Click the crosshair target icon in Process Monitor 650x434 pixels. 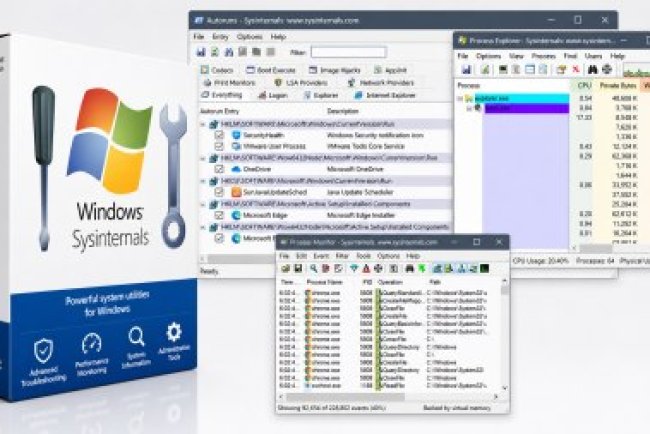pyautogui.click(x=378, y=269)
